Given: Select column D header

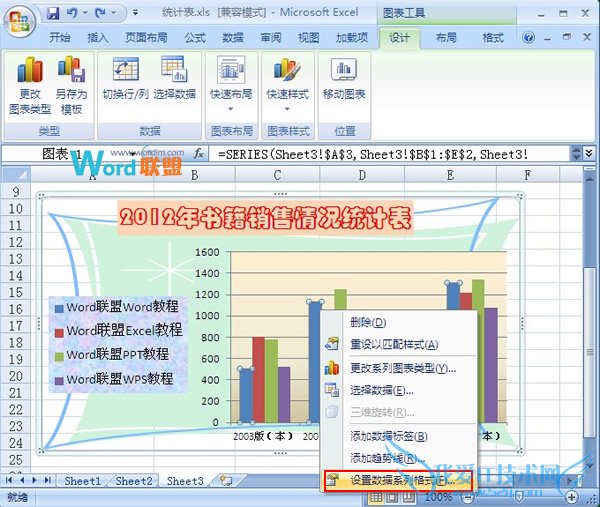Looking at the screenshot, I should click(x=362, y=175).
